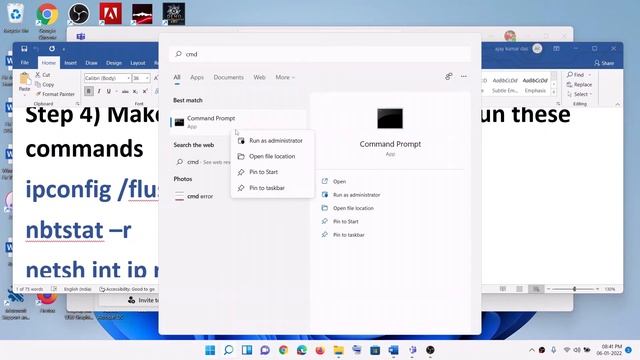Click Cut in the Word Clipboard group
This screenshot has height=360, width=640.
pos(42,75)
